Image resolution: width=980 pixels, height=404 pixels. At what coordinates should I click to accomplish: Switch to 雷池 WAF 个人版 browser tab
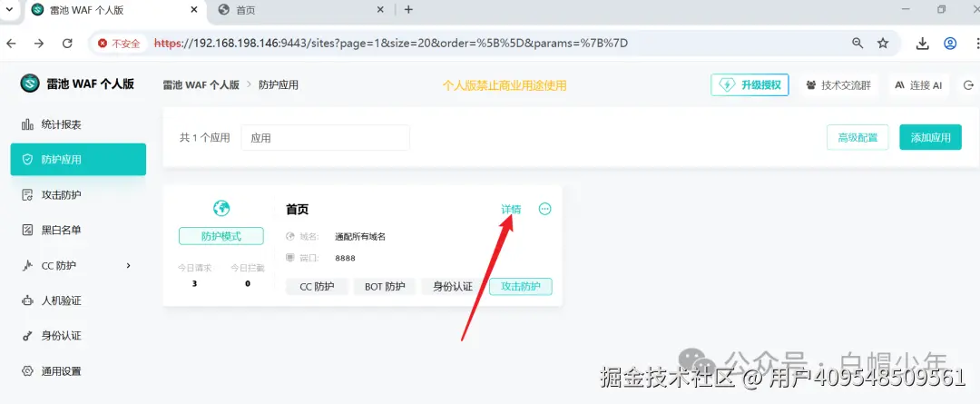pos(113,10)
